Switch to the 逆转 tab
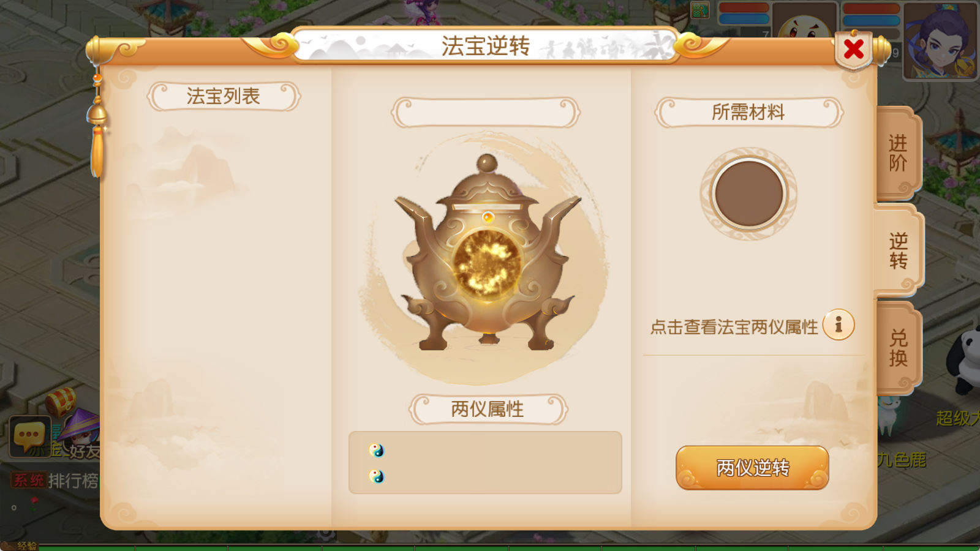The height and width of the screenshot is (551, 980). click(x=898, y=251)
